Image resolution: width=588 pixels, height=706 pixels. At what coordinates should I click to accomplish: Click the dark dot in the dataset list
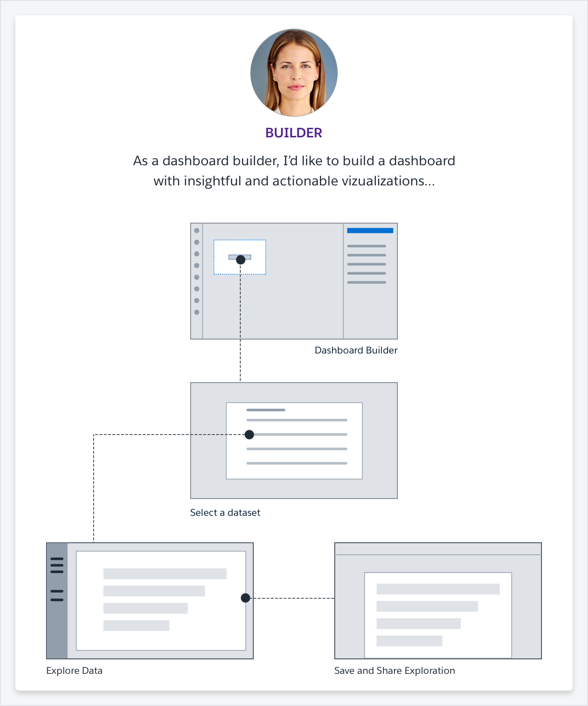click(249, 435)
